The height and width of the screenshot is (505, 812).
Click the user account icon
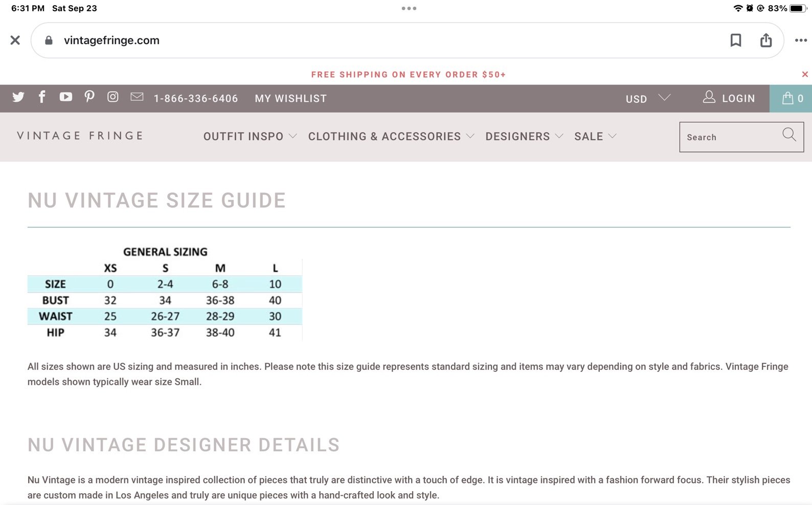tap(709, 97)
